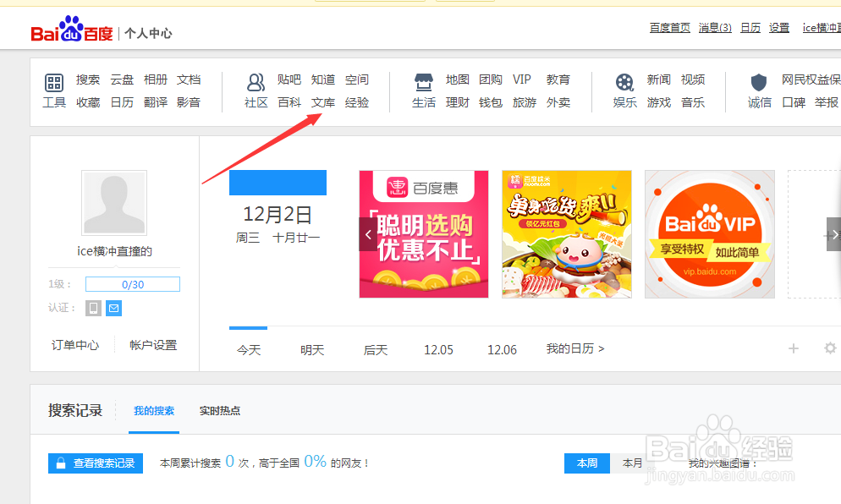The height and width of the screenshot is (504, 841).
Task: Open 游戏 link
Action: (x=658, y=102)
